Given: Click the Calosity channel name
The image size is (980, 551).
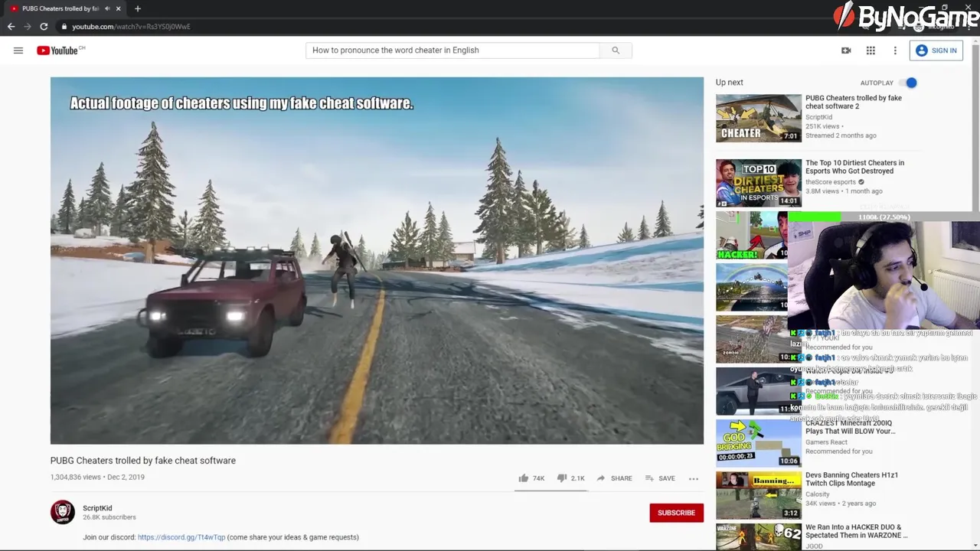Looking at the screenshot, I should point(818,494).
